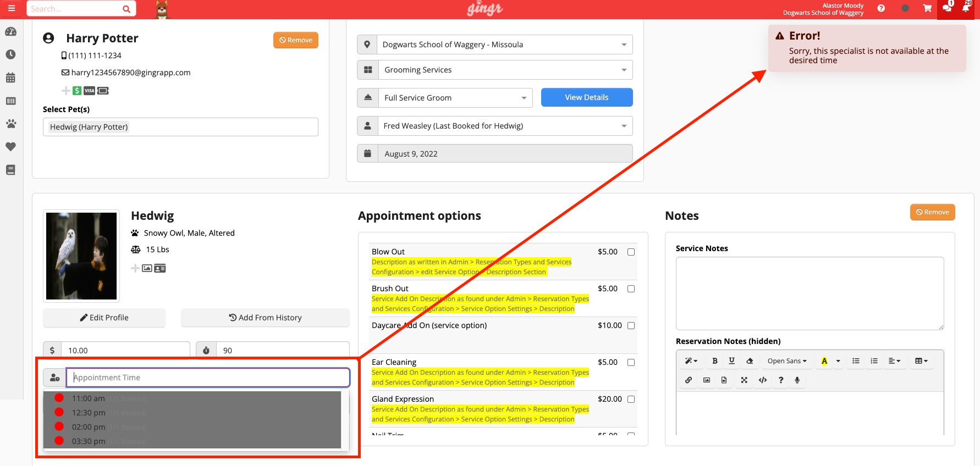Insert a video in the notes editor
Image resolution: width=980 pixels, height=466 pixels.
(724, 380)
